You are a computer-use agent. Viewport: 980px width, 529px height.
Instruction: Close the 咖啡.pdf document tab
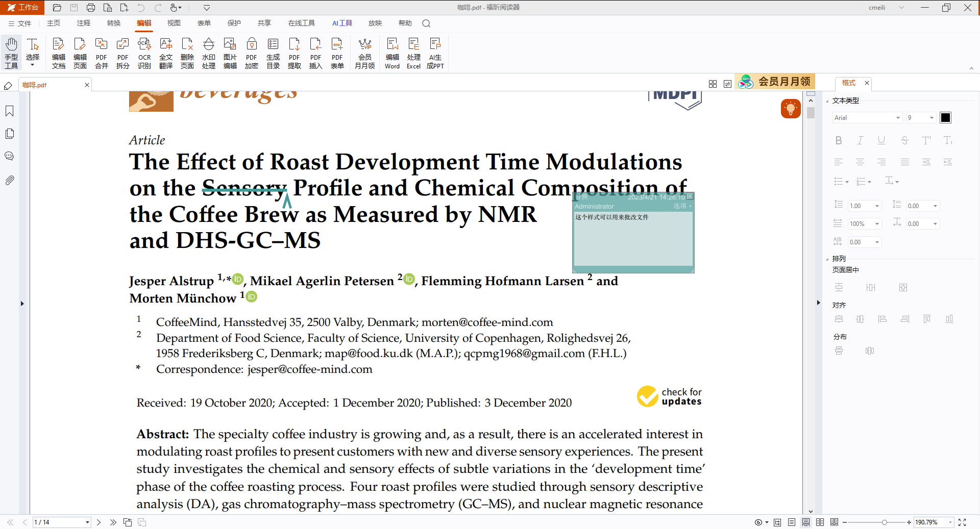coord(87,85)
